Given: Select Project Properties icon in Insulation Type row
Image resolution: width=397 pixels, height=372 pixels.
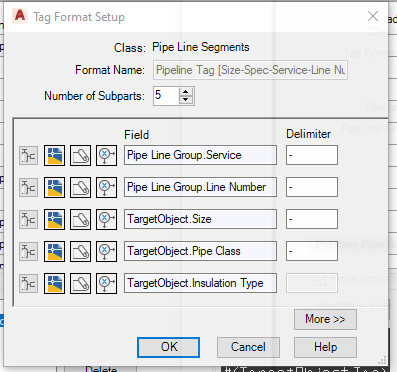Looking at the screenshot, I should pos(80,283).
